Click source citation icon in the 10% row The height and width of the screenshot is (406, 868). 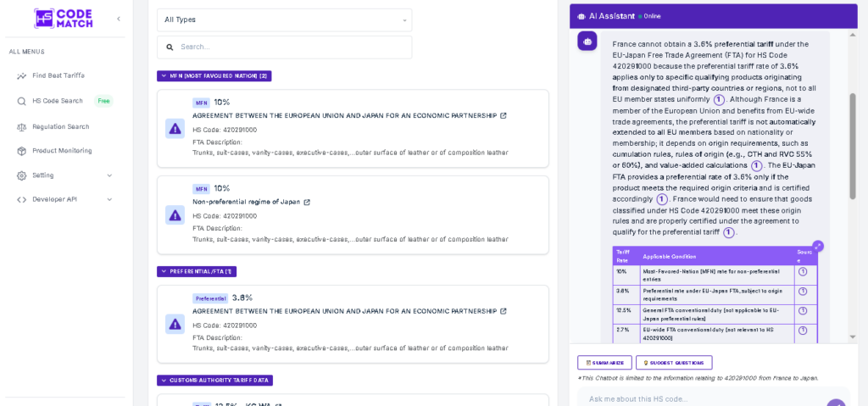(x=803, y=271)
